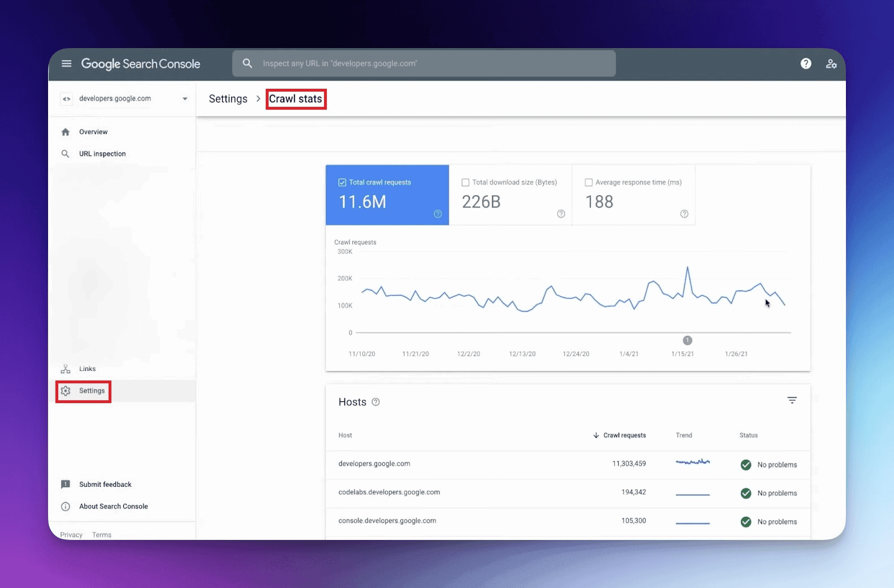Go to Links in the sidebar
The height and width of the screenshot is (588, 894).
coord(87,369)
